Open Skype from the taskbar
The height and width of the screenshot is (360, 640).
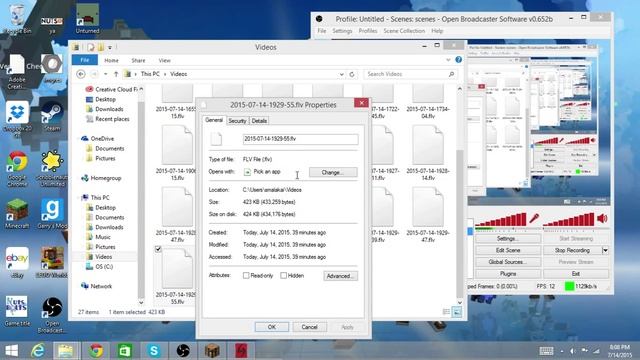pos(154,351)
